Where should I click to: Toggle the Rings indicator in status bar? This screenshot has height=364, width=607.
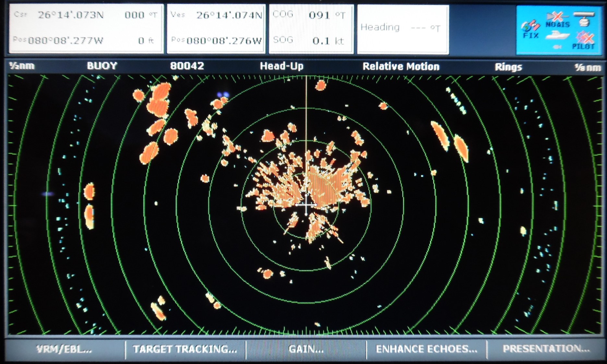(x=508, y=67)
